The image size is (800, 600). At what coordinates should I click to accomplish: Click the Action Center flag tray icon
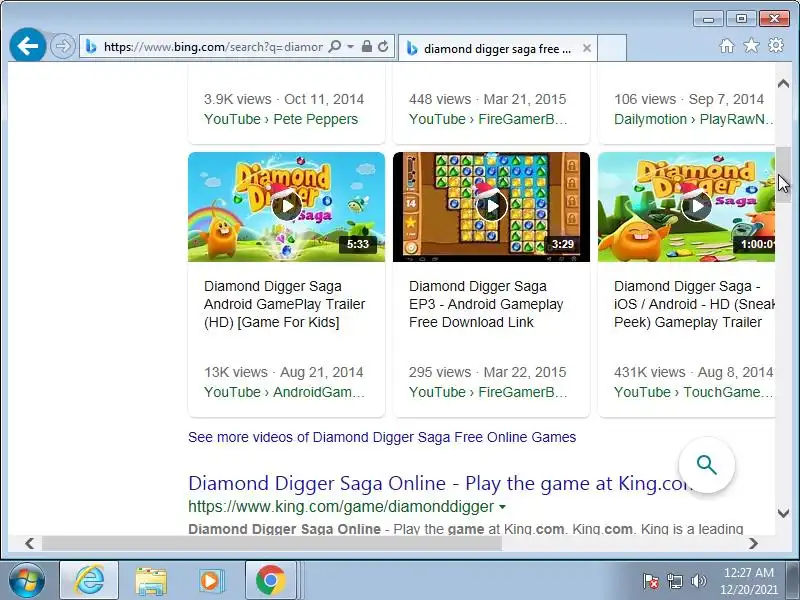point(651,581)
